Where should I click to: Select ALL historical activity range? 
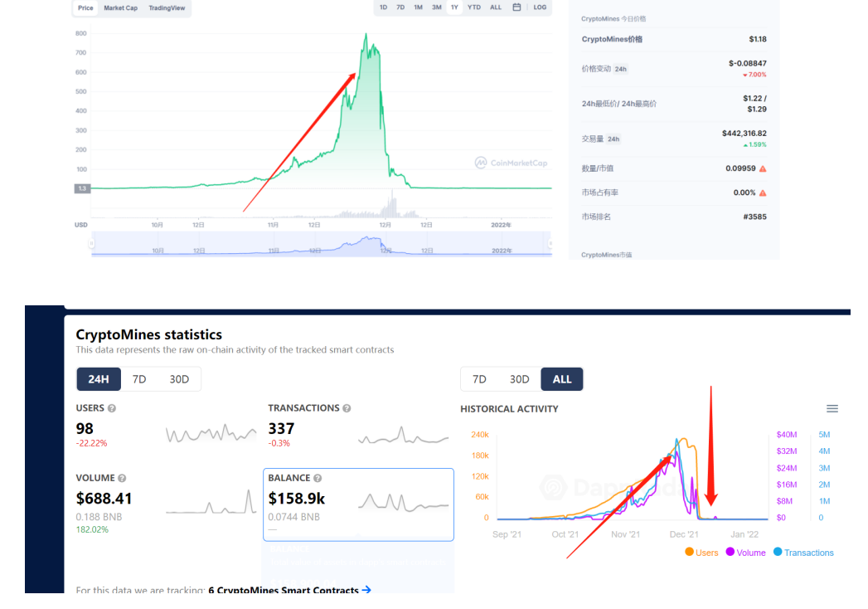tap(562, 379)
